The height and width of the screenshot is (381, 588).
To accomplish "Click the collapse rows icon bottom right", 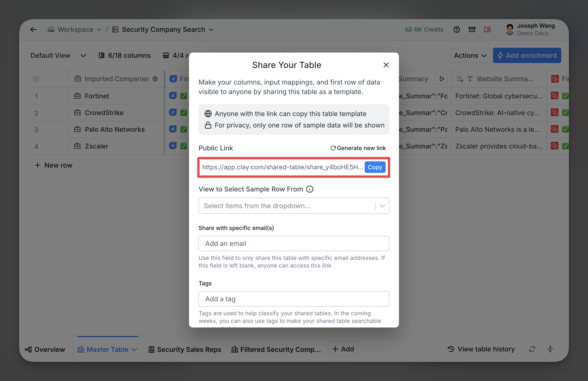I will pos(550,349).
